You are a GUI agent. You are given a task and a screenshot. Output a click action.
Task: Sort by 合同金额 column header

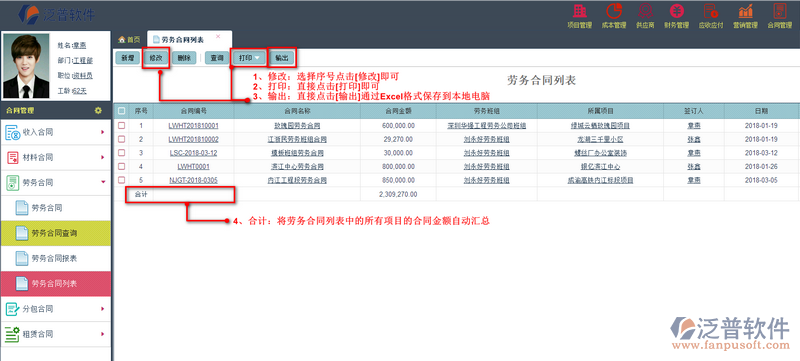click(x=399, y=111)
